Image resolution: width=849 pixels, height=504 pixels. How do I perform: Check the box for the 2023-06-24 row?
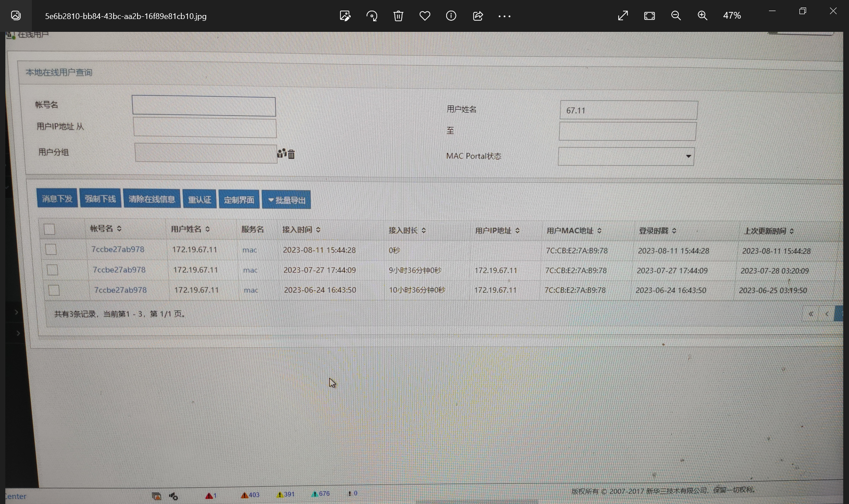54,290
